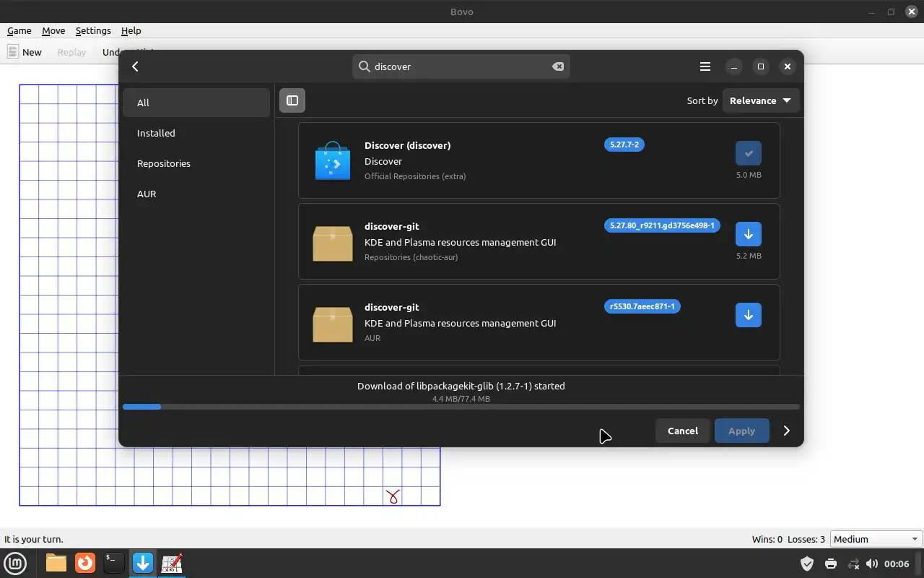Click in the discover search field
The width and height of the screenshot is (924, 578).
[x=462, y=66]
